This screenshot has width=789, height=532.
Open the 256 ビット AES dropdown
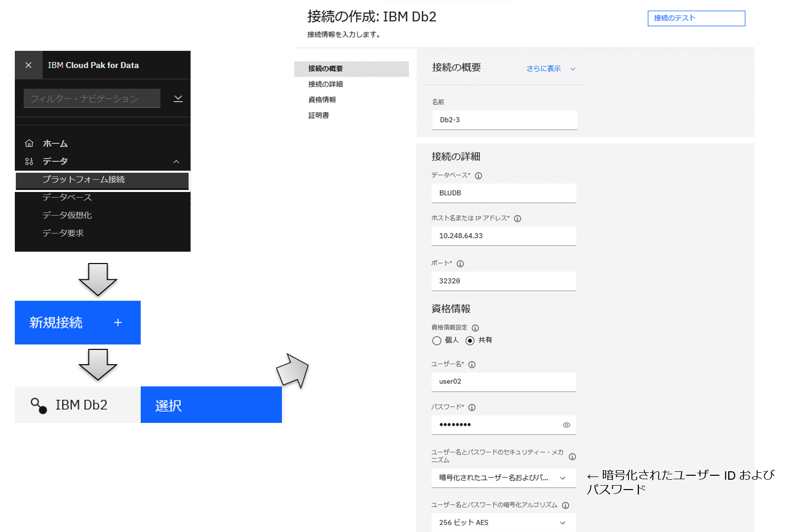504,523
